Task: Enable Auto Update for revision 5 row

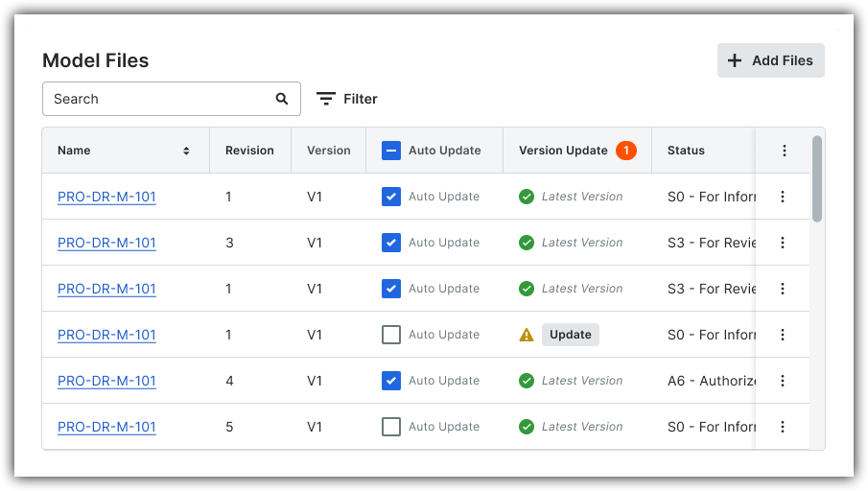Action: coord(391,427)
